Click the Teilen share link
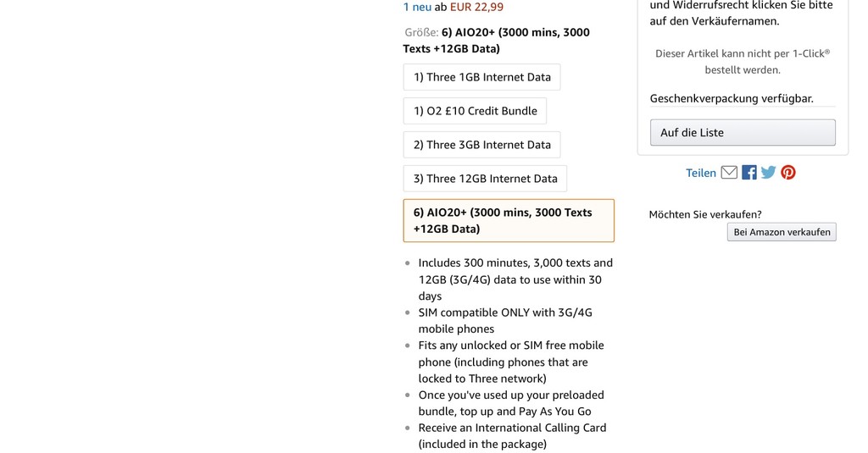The width and height of the screenshot is (868, 453). click(701, 173)
